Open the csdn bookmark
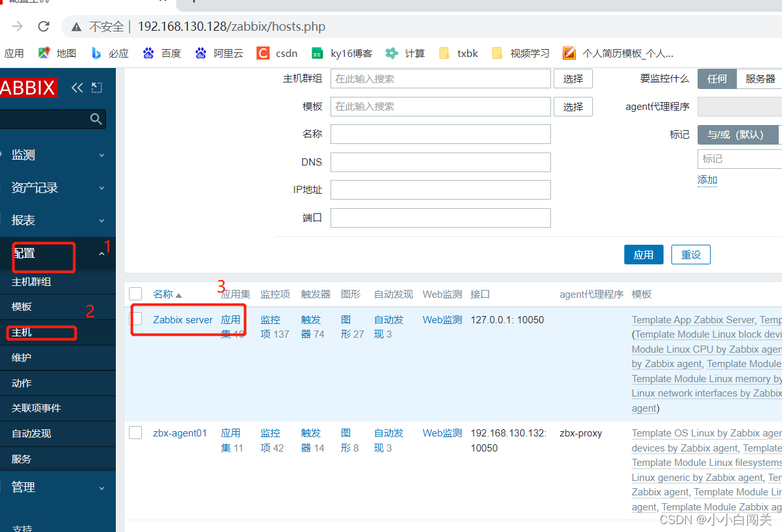Image resolution: width=782 pixels, height=532 pixels. pyautogui.click(x=277, y=54)
